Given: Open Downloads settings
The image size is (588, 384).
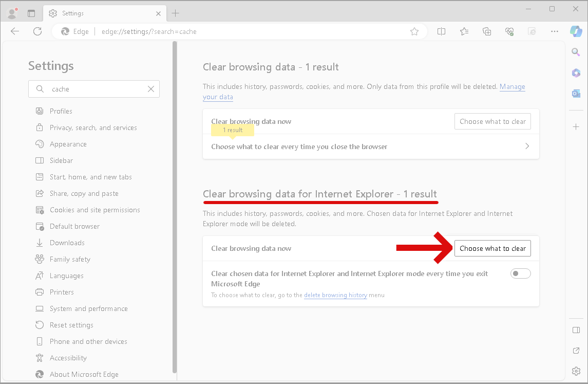Looking at the screenshot, I should (x=60, y=243).
